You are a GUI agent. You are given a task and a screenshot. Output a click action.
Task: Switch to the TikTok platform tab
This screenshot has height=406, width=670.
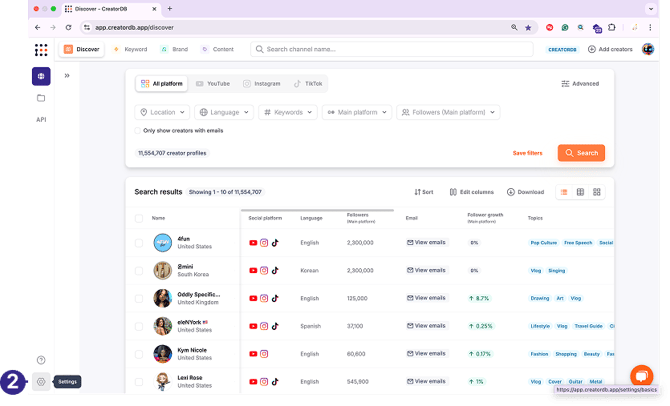(x=308, y=84)
